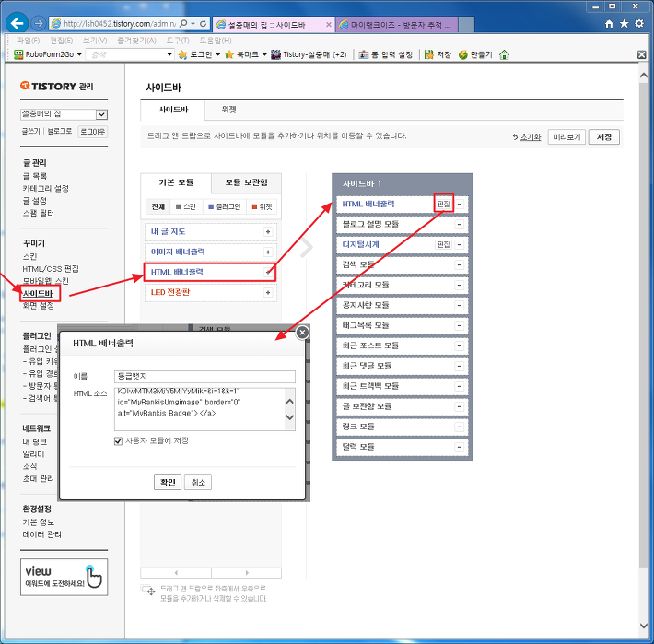Viewport: 654px width, 644px height.
Task: Cancel the dialog with 취소
Action: coord(198,482)
